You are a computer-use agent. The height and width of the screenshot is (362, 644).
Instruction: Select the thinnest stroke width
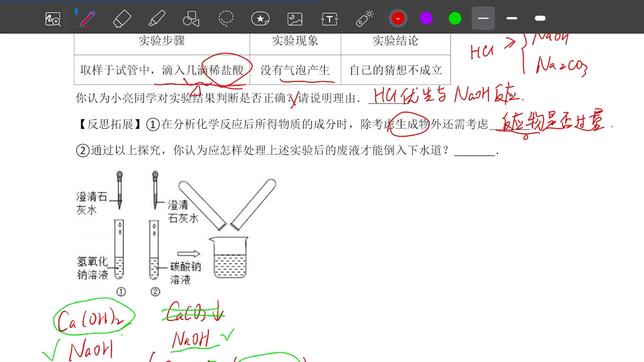coord(483,18)
